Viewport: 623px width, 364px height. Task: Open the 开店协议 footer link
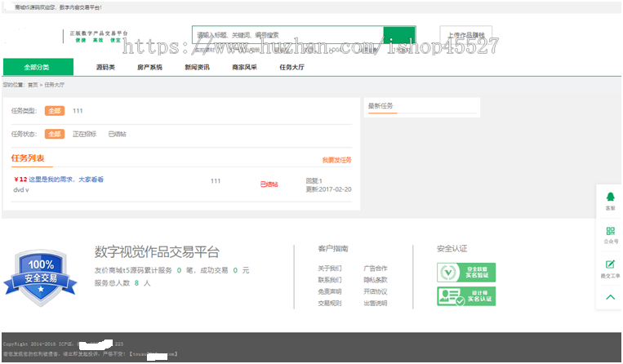(x=376, y=291)
